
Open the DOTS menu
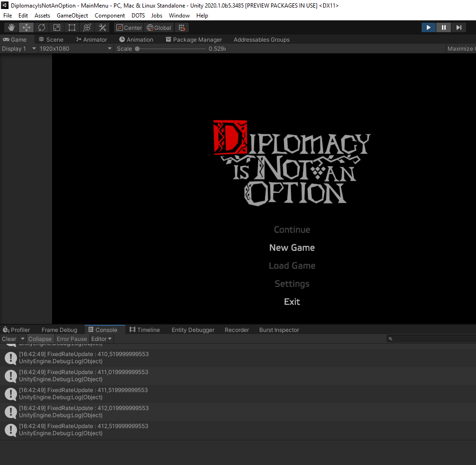click(138, 16)
